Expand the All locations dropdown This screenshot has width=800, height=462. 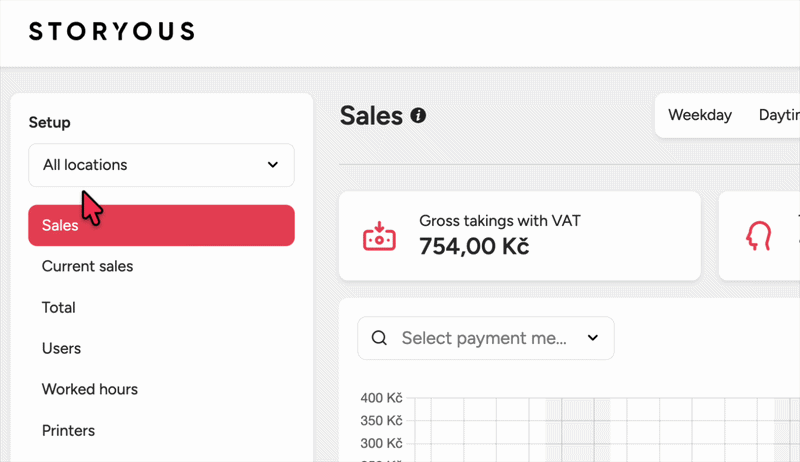161,165
